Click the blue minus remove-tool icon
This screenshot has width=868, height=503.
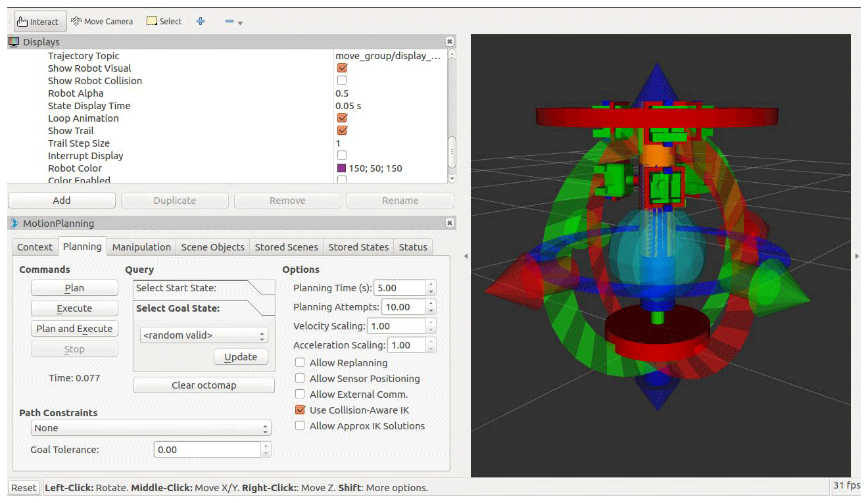(x=229, y=22)
